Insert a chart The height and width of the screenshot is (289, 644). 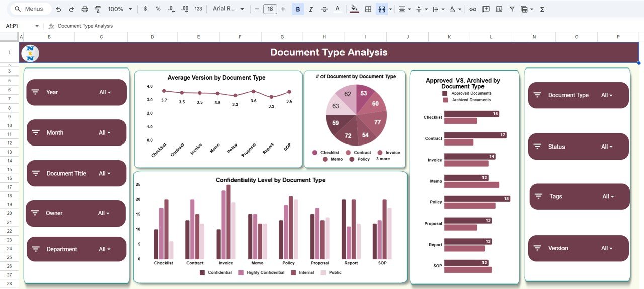pyautogui.click(x=499, y=9)
